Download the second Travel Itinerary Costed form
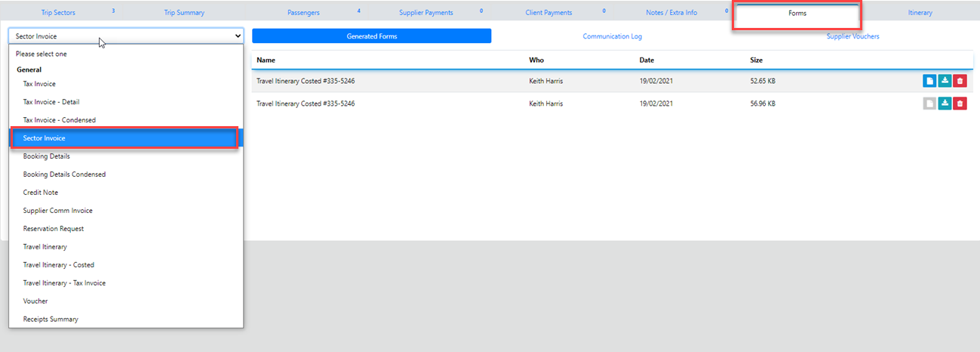The image size is (980, 352). pos(945,103)
